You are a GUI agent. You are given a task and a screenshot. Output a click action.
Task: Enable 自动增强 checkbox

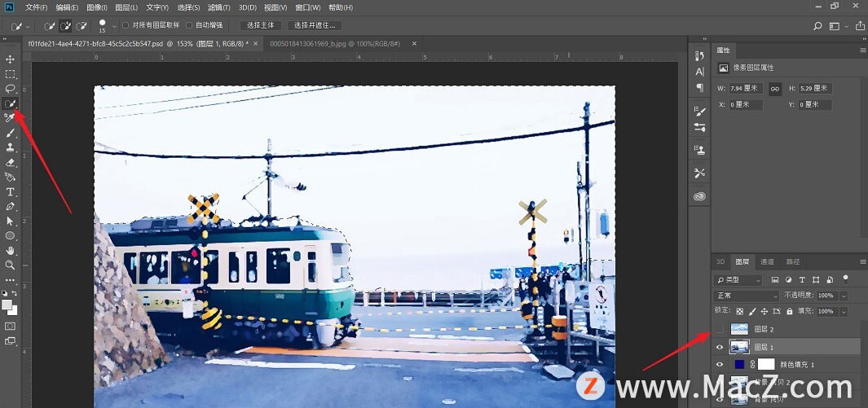pos(190,26)
